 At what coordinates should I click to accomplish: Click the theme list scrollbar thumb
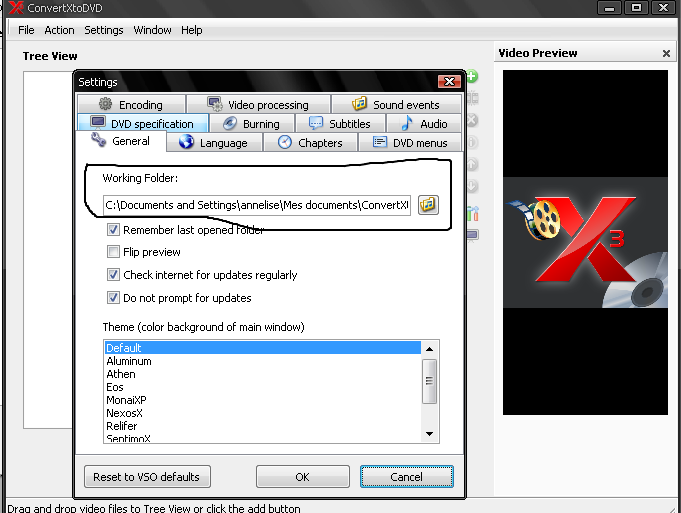click(x=430, y=381)
